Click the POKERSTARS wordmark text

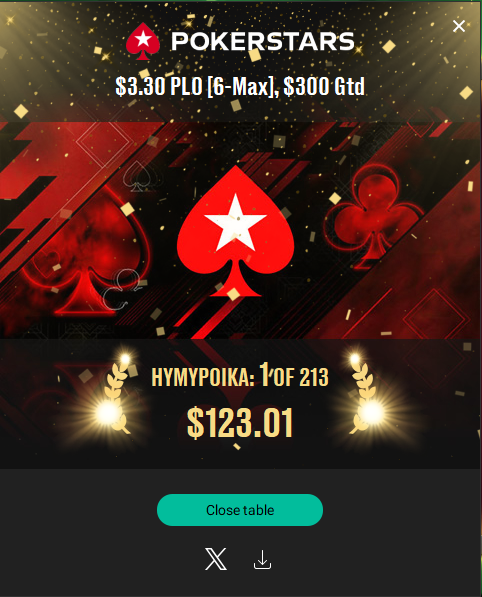[x=263, y=41]
